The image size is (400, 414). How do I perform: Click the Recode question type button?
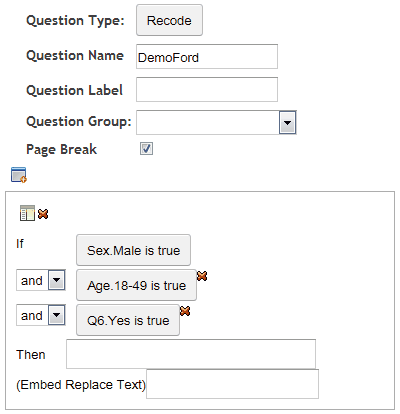point(169,20)
